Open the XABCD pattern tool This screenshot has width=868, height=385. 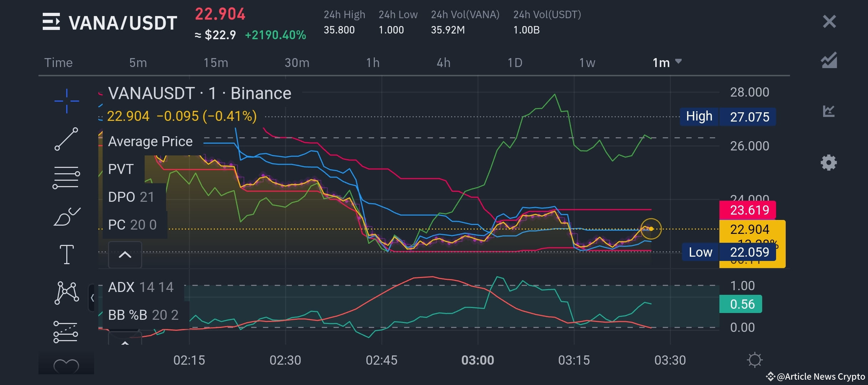(66, 294)
